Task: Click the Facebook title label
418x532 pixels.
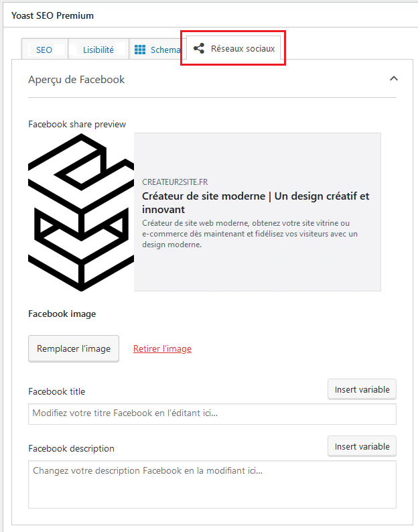Action: click(57, 391)
